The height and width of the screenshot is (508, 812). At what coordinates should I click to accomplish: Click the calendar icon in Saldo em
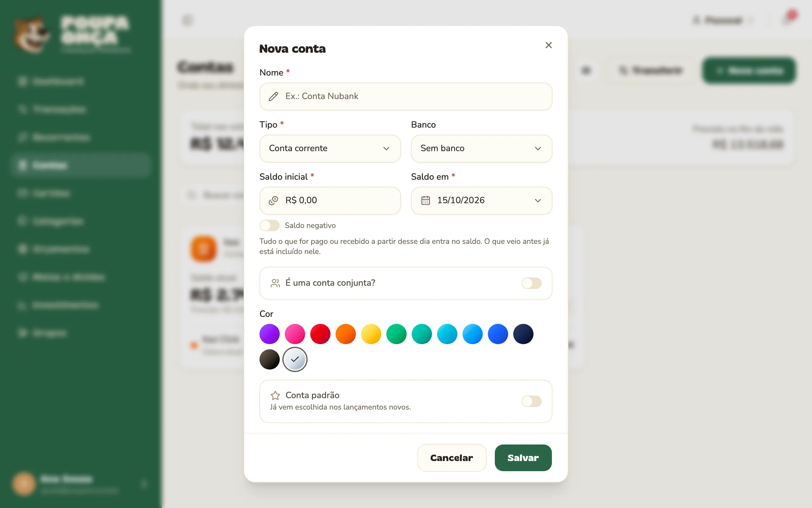pyautogui.click(x=425, y=201)
